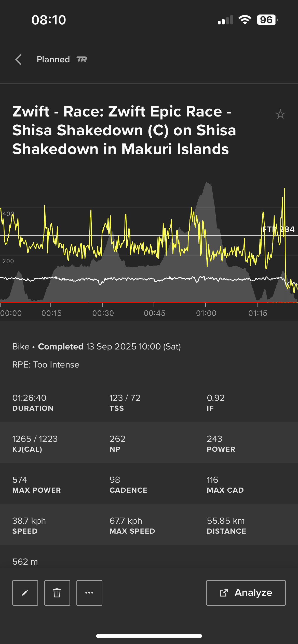The width and height of the screenshot is (298, 644).
Task: Tap the 200 watt axis label
Action: click(x=8, y=261)
